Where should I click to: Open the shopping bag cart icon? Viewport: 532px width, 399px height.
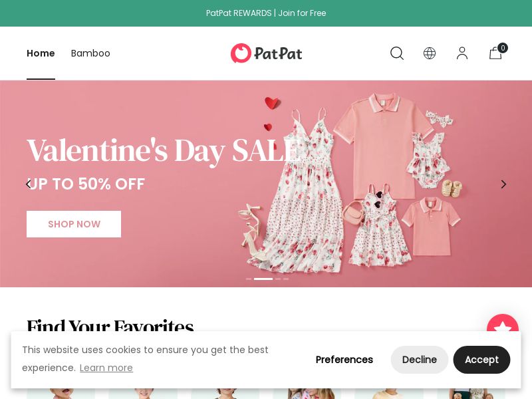(497, 52)
